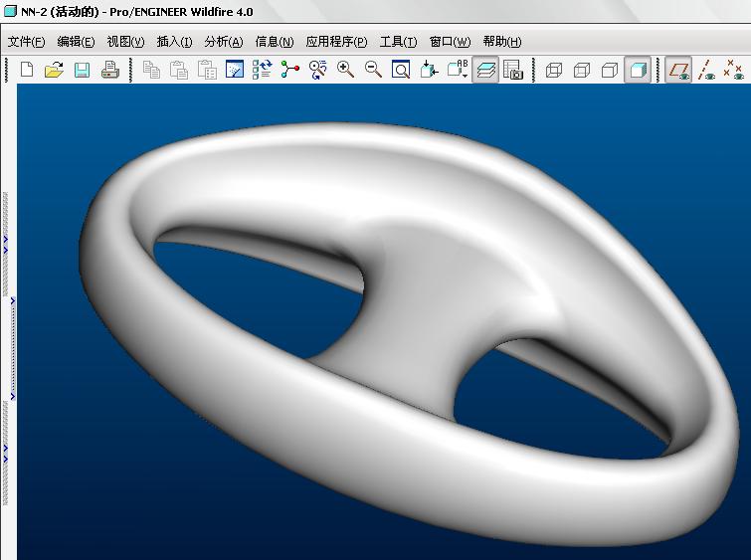Toggle the Layers display button
The height and width of the screenshot is (560, 751).
click(x=485, y=70)
